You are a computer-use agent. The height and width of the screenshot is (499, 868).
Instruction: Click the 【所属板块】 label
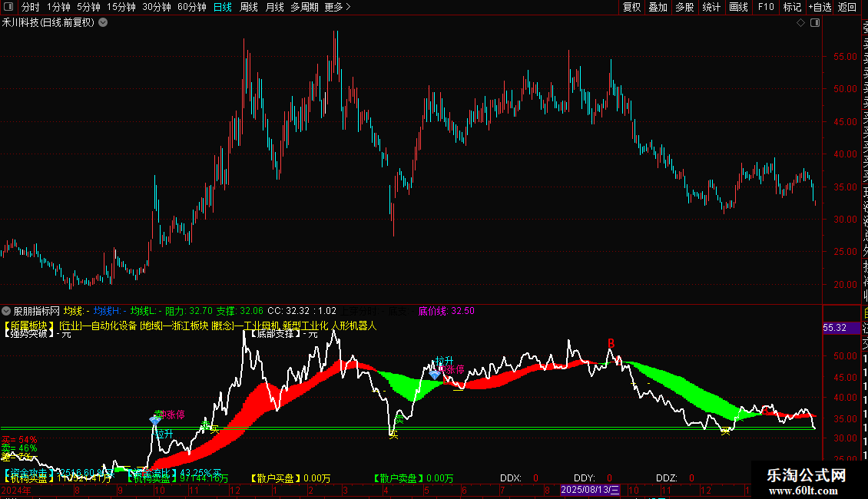[30, 326]
